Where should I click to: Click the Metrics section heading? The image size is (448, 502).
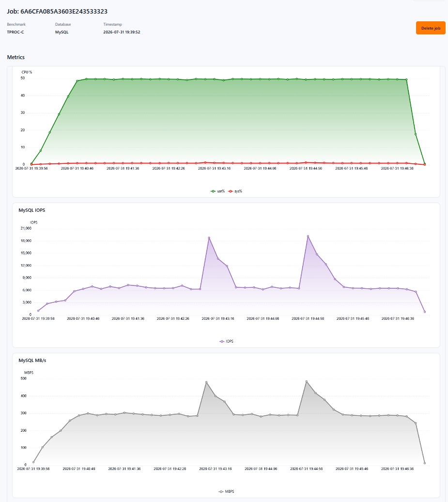[x=15, y=57]
